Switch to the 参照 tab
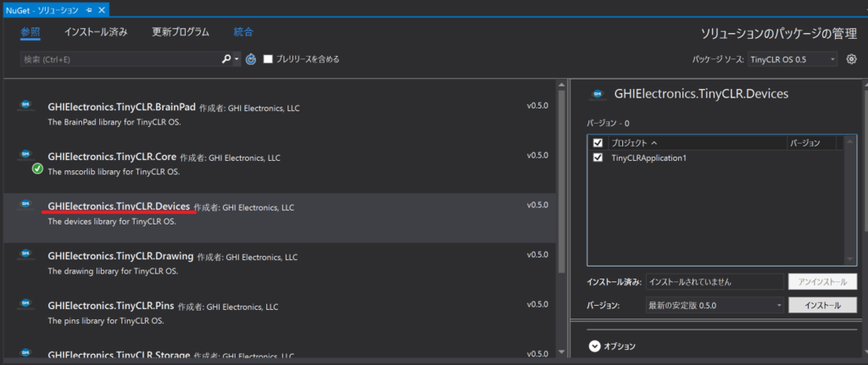The width and height of the screenshot is (868, 365). (31, 32)
